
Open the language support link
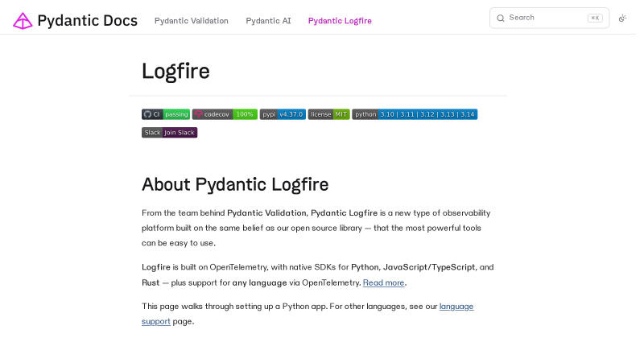[x=456, y=307]
